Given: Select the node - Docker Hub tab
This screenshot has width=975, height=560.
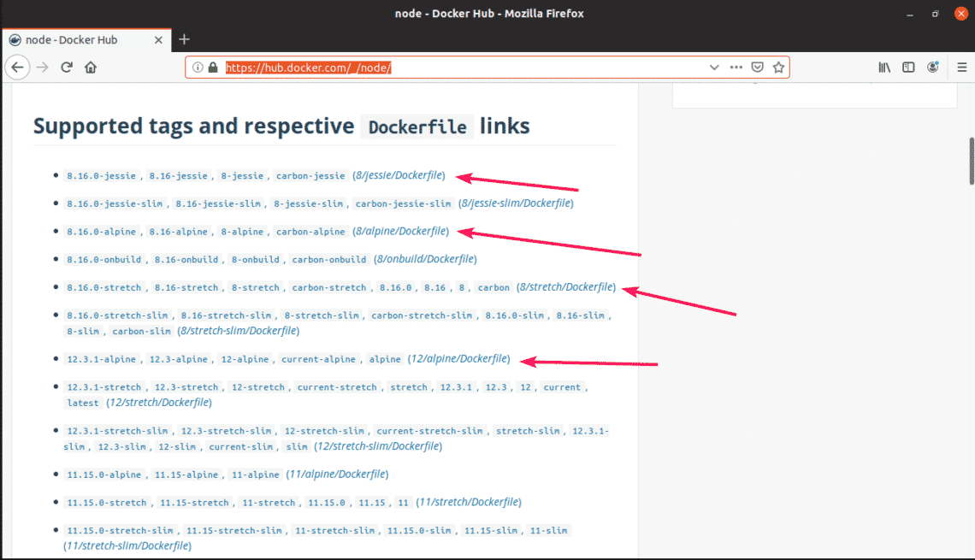Looking at the screenshot, I should click(77, 39).
